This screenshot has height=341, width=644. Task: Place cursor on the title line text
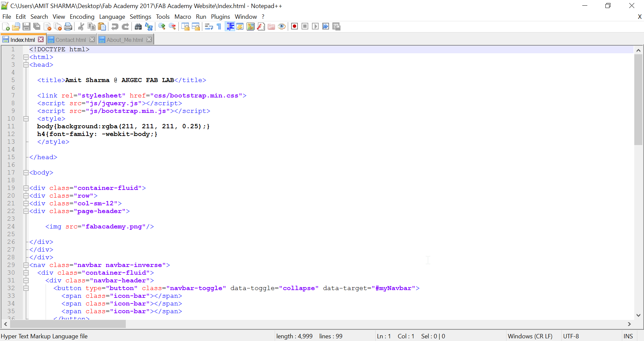point(122,80)
